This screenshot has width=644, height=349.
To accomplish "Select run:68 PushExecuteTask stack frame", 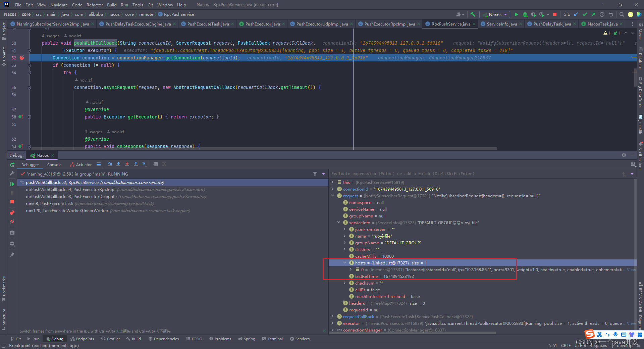I will click(173, 204).
